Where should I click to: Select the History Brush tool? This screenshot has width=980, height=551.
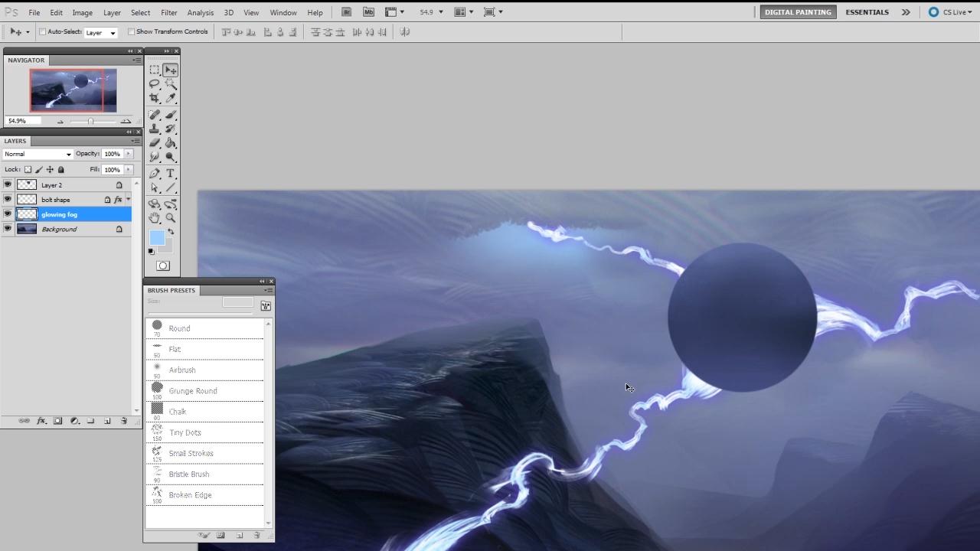tap(170, 129)
